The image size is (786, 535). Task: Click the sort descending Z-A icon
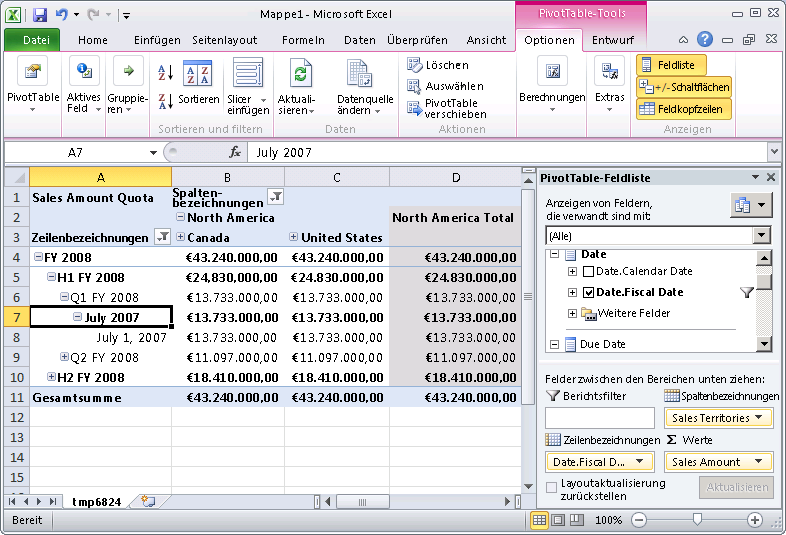[166, 101]
